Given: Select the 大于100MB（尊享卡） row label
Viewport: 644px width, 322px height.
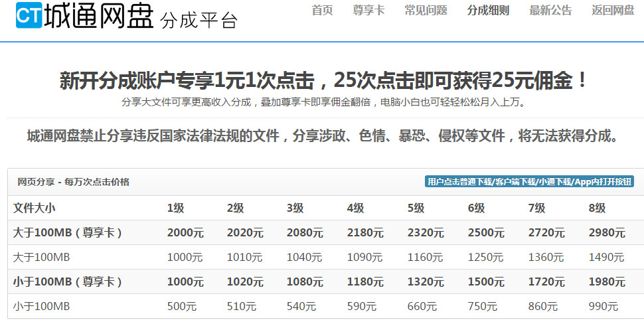Looking at the screenshot, I should [68, 233].
